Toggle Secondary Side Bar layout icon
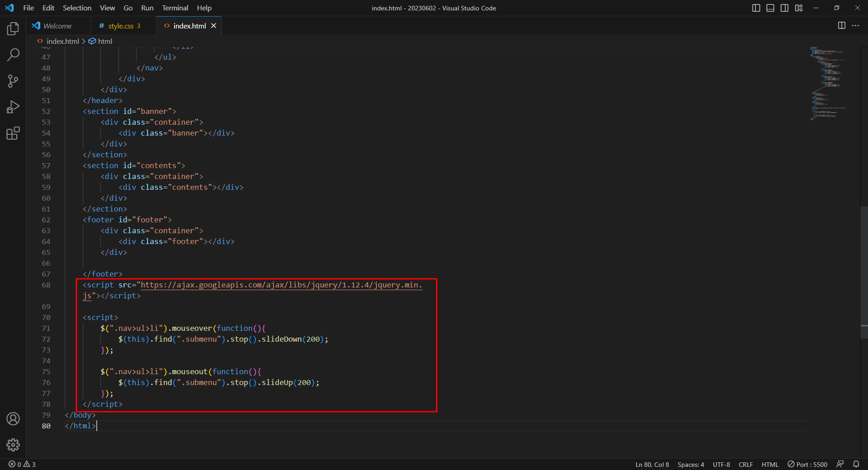Image resolution: width=868 pixels, height=470 pixels. pyautogui.click(x=784, y=8)
